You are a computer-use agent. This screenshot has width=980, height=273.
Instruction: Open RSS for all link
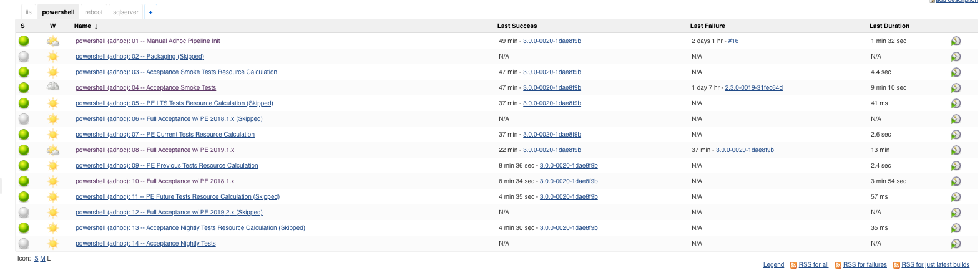pyautogui.click(x=813, y=265)
